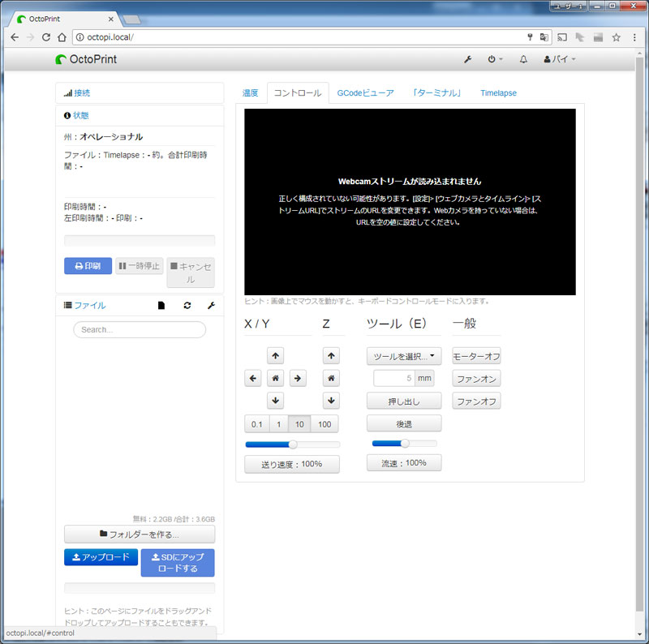Click the flow rate slider
Image resolution: width=649 pixels, height=644 pixels.
pos(404,444)
